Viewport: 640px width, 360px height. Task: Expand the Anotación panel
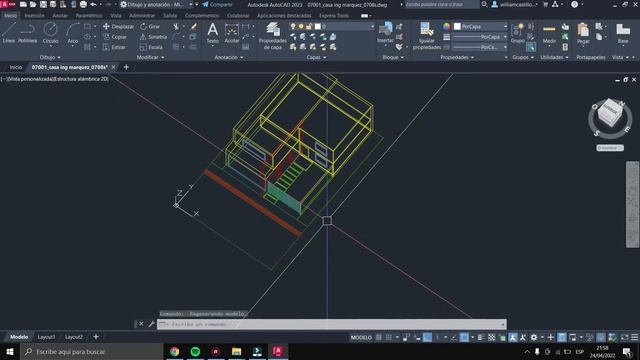pos(229,58)
